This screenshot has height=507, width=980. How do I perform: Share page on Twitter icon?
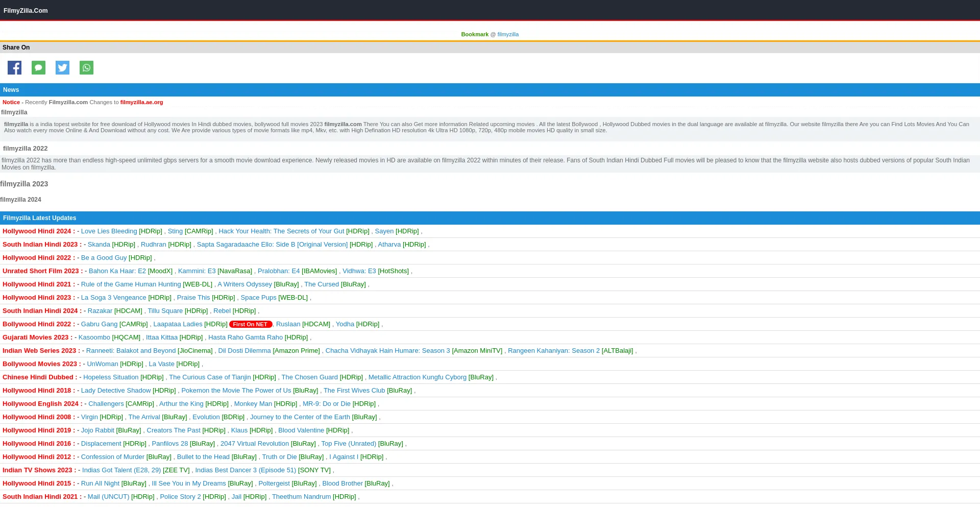point(62,67)
